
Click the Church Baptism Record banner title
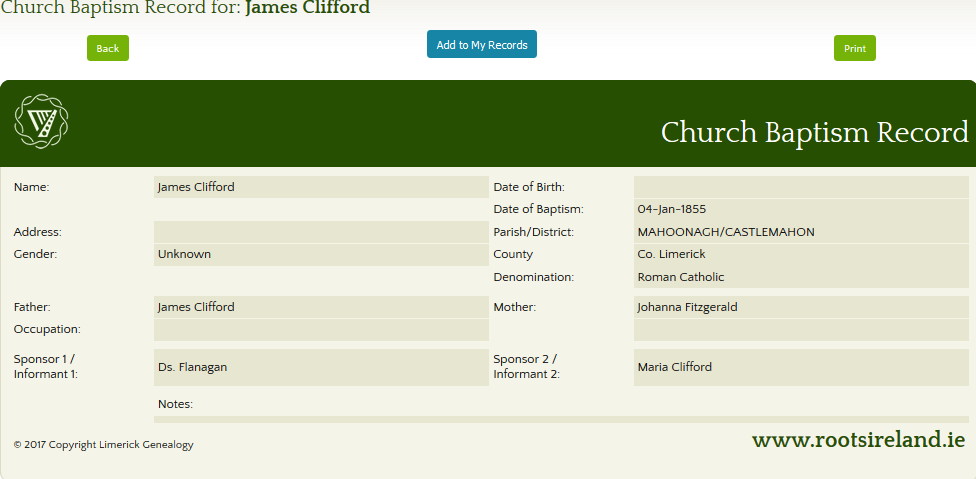click(814, 133)
